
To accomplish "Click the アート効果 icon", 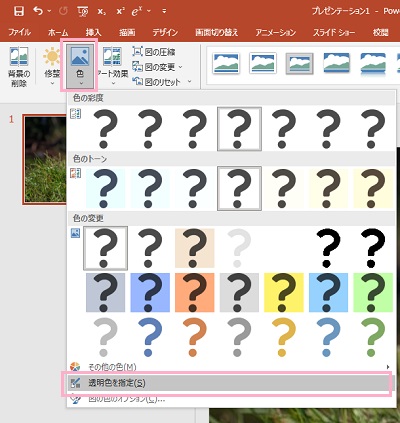I will pos(112,57).
